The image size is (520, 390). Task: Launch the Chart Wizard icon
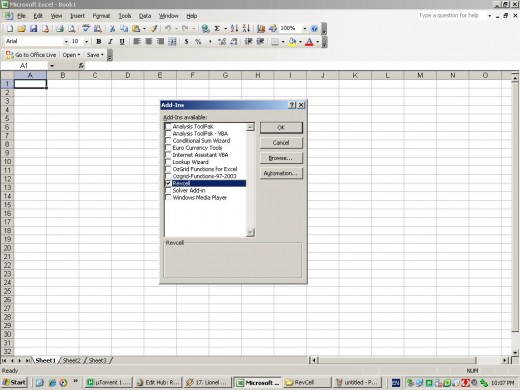261,29
